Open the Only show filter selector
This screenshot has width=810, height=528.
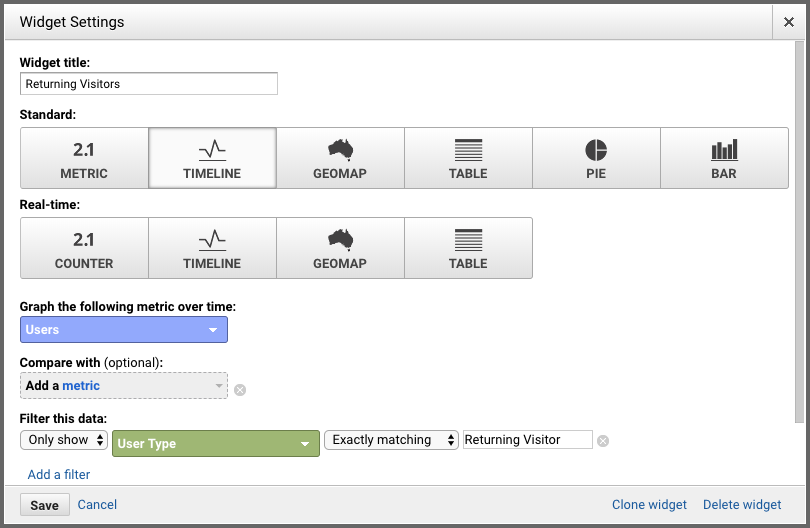pos(64,440)
